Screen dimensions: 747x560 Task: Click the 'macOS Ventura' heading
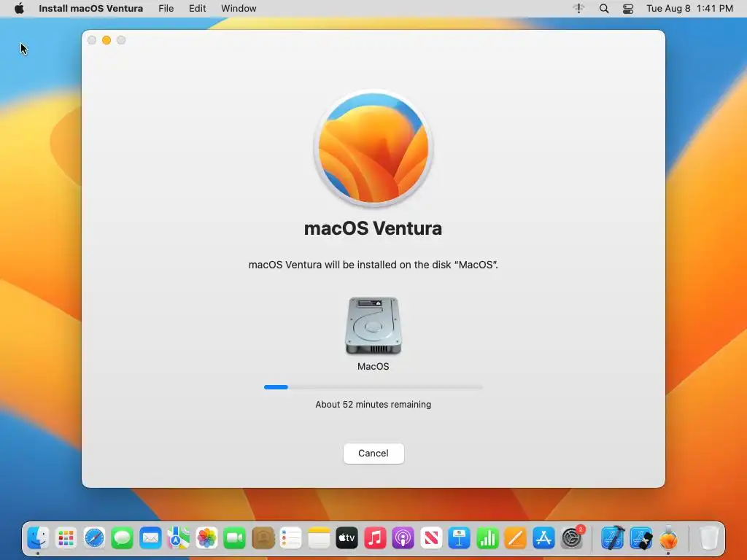coord(373,228)
